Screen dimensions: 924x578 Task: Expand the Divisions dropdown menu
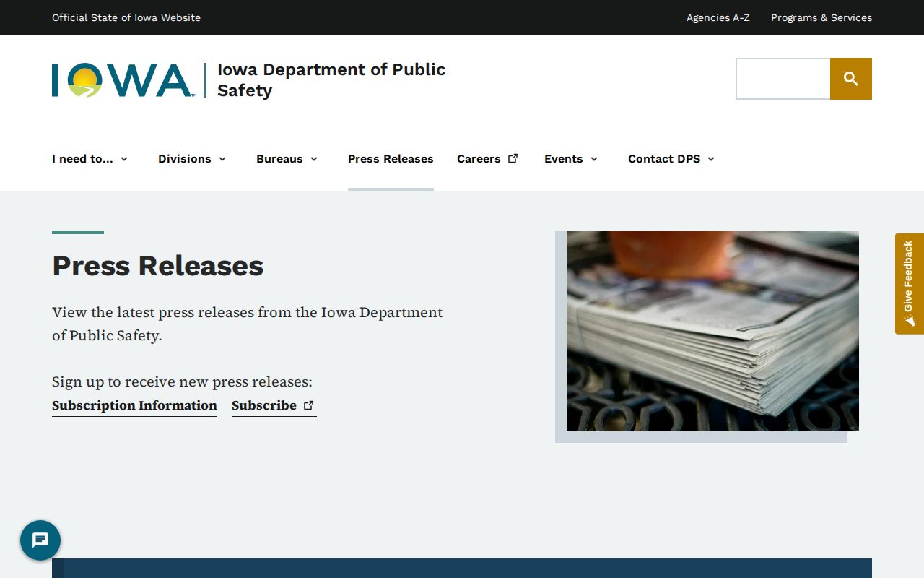[x=192, y=159]
